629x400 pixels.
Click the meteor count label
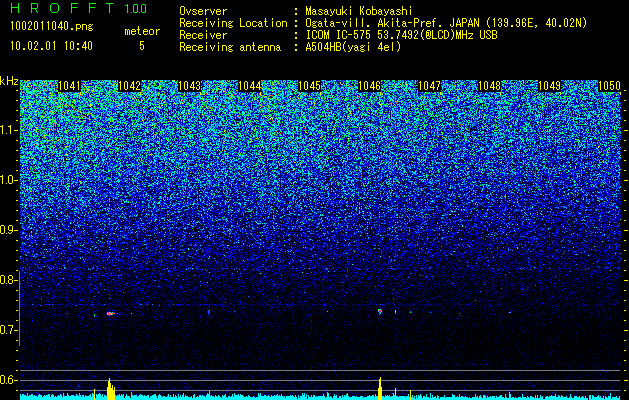pyautogui.click(x=142, y=31)
